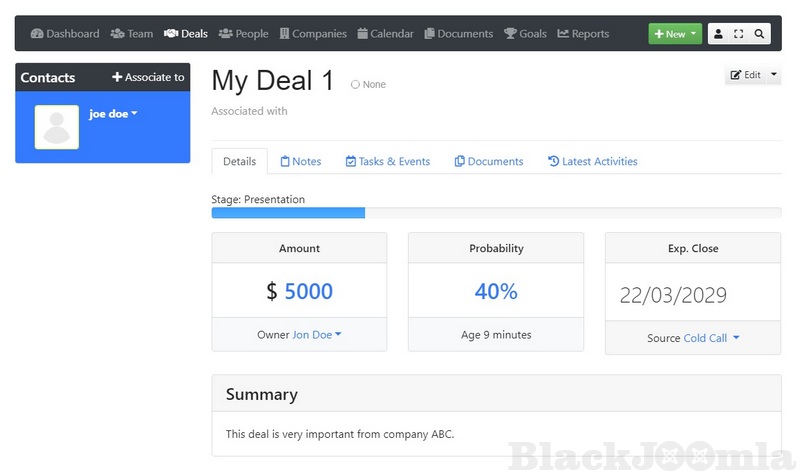
Task: Open the Dashboard page
Action: (x=65, y=34)
